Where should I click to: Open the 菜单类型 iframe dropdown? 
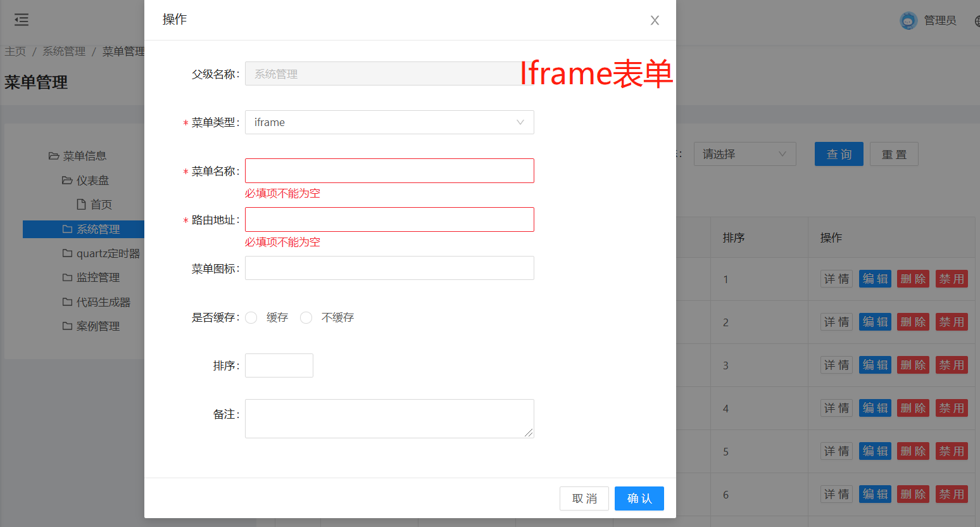coord(389,122)
